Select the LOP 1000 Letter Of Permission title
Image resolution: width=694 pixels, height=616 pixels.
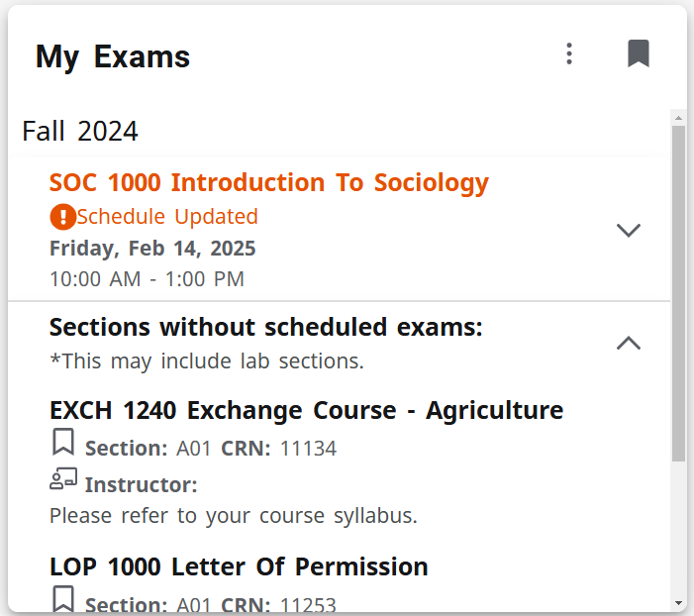pyautogui.click(x=239, y=566)
